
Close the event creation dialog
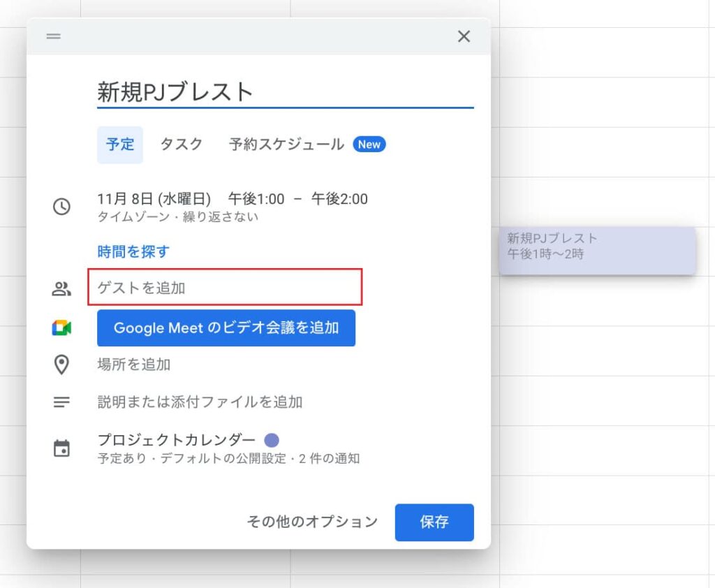pyautogui.click(x=464, y=36)
